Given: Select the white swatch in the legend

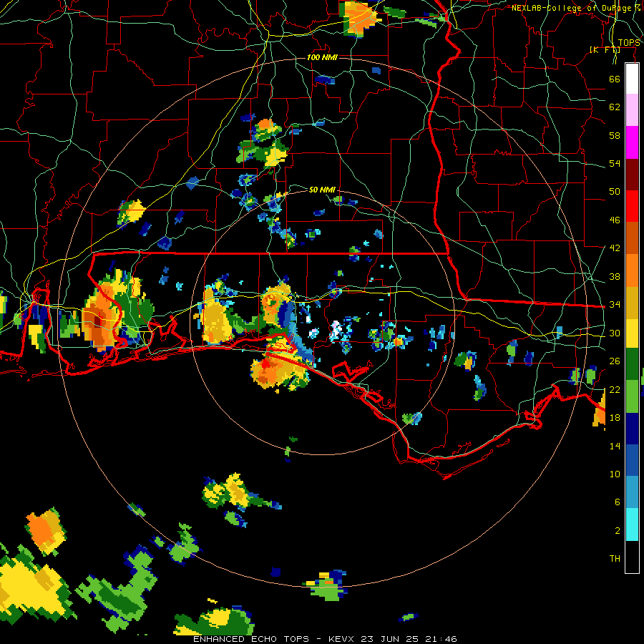Looking at the screenshot, I should [x=632, y=79].
